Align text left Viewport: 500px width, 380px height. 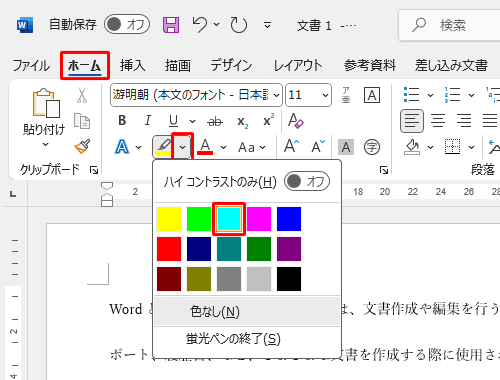(x=412, y=121)
